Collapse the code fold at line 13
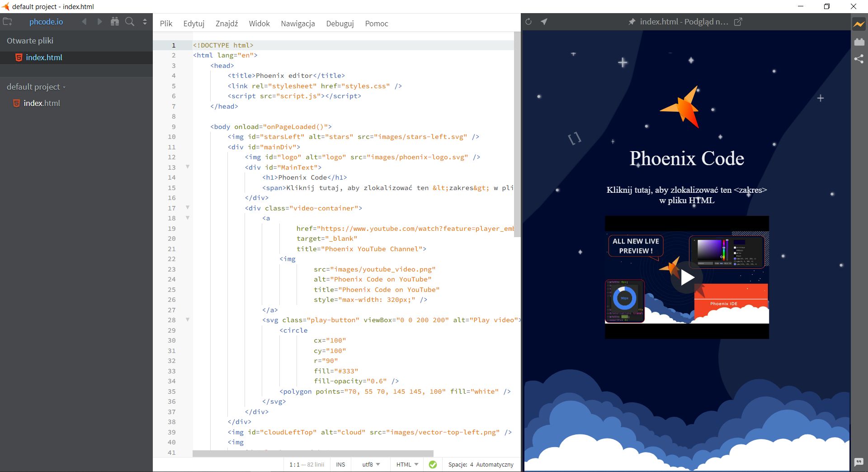The image size is (868, 472). click(x=187, y=167)
